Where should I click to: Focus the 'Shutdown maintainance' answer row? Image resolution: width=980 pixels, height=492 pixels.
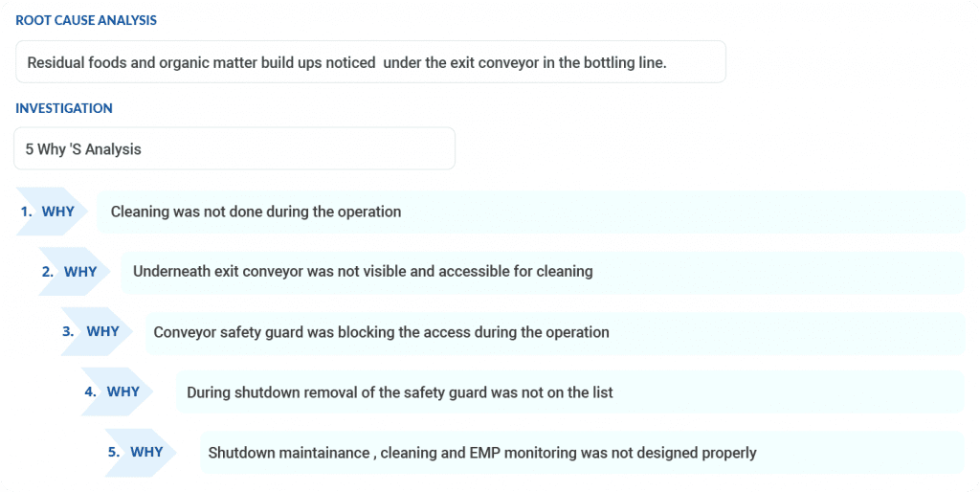click(582, 452)
